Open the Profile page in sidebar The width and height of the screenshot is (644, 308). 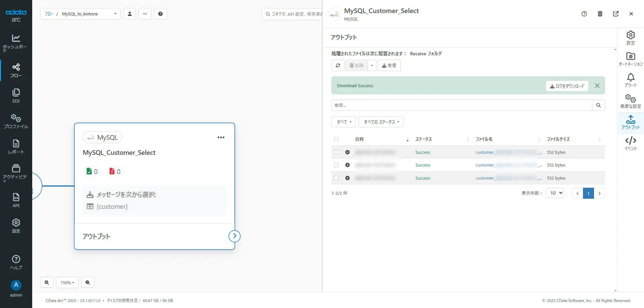tap(16, 121)
